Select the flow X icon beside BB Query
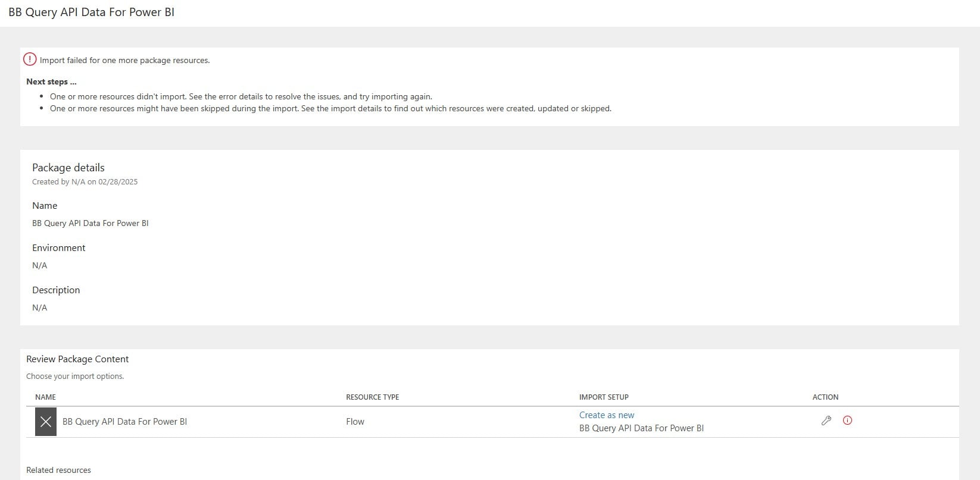This screenshot has width=980, height=480. coord(46,422)
